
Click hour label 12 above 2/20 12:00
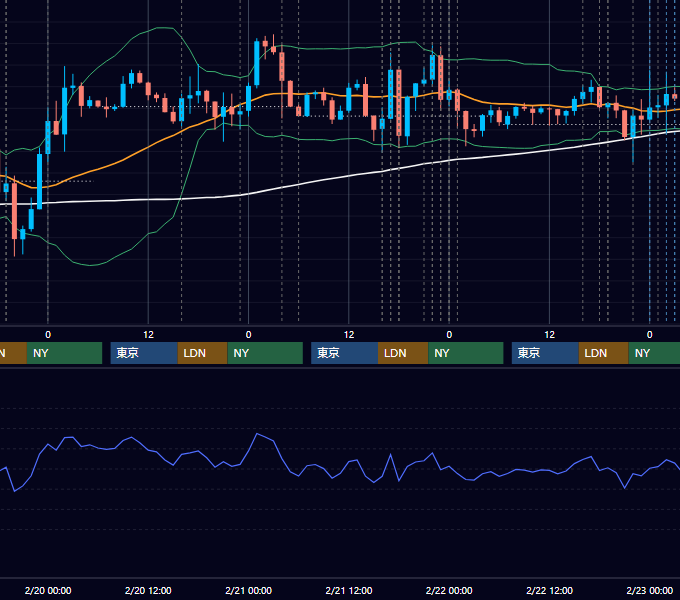tap(148, 335)
